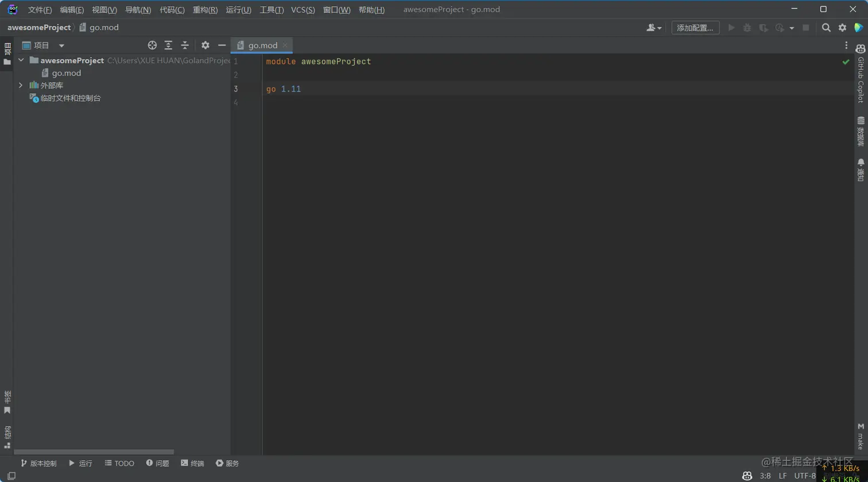Open the 视图(V) menu

tap(104, 10)
